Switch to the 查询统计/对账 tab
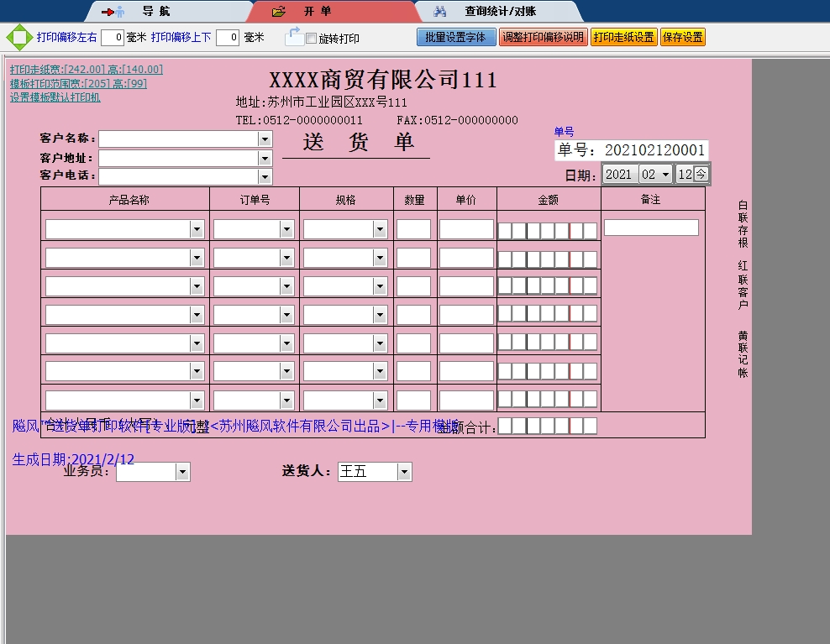Viewport: 830px width, 644px height. click(499, 12)
